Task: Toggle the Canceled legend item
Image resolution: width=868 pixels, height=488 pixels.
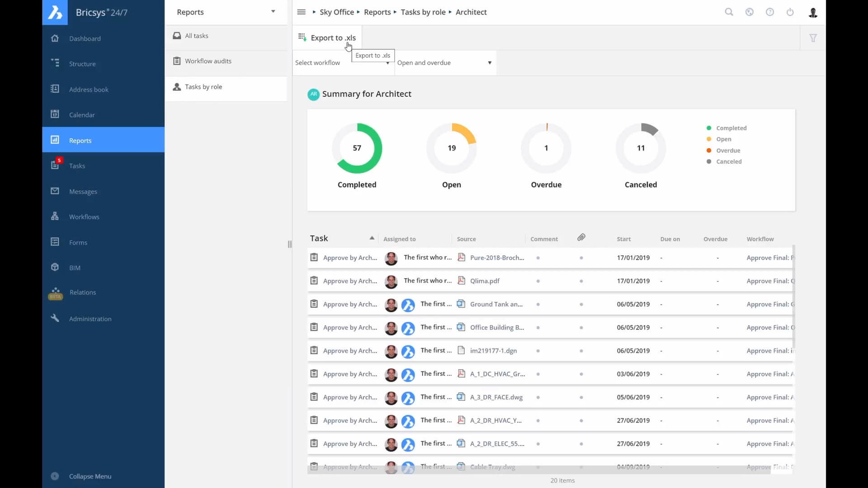Action: [x=729, y=162]
